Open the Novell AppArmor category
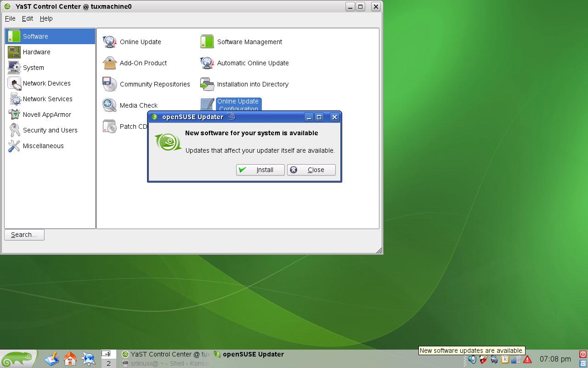 [x=50, y=115]
